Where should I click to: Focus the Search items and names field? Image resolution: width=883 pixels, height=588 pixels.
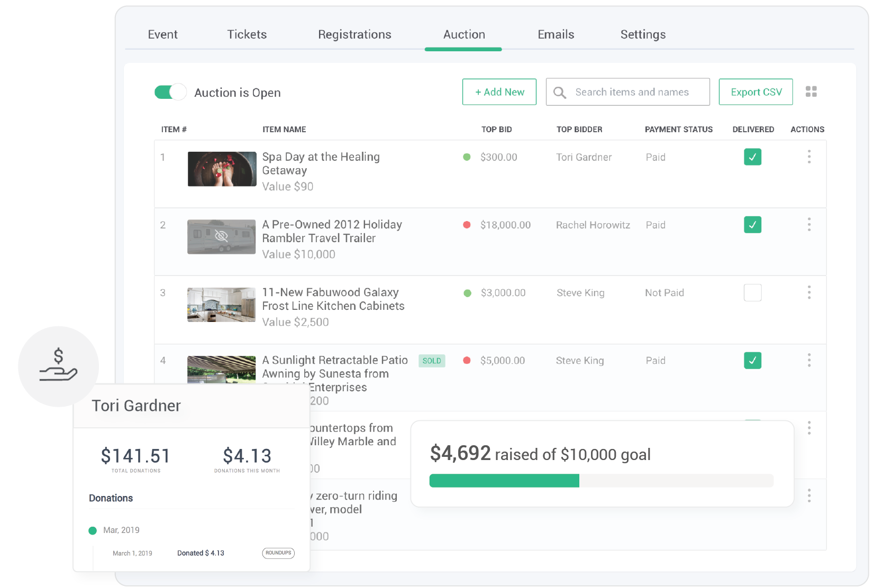pos(627,92)
